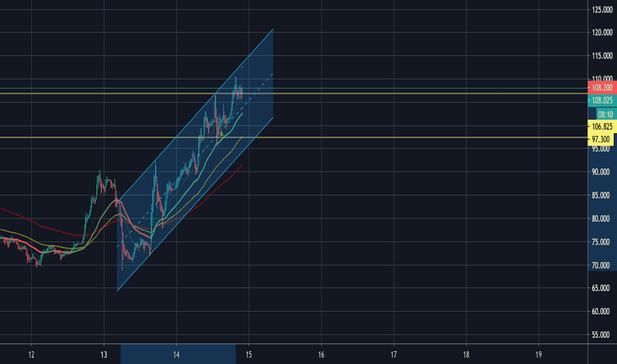Select the small yellow triangle marker on the chart
The width and height of the screenshot is (617, 364).
pyautogui.click(x=222, y=134)
